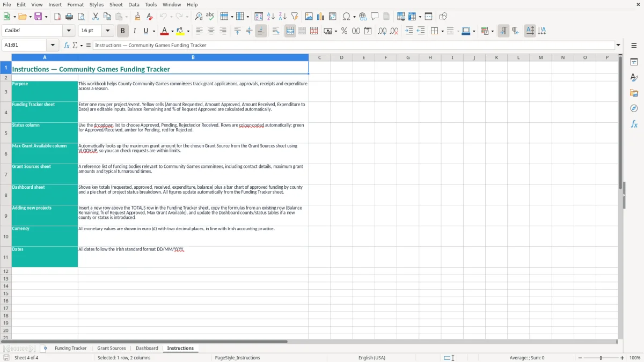Cut the selected cells
This screenshot has width=644, height=362.
[96, 17]
